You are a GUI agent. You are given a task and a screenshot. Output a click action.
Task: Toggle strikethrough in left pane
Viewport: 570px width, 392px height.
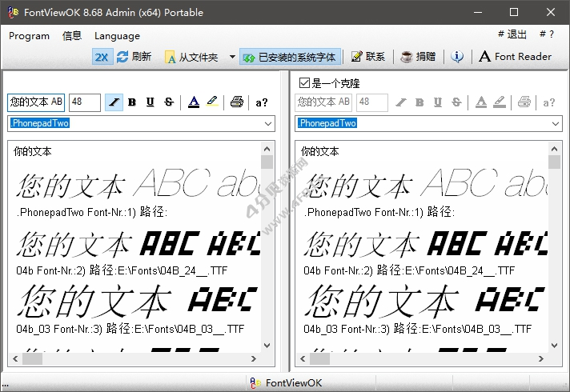pyautogui.click(x=168, y=102)
